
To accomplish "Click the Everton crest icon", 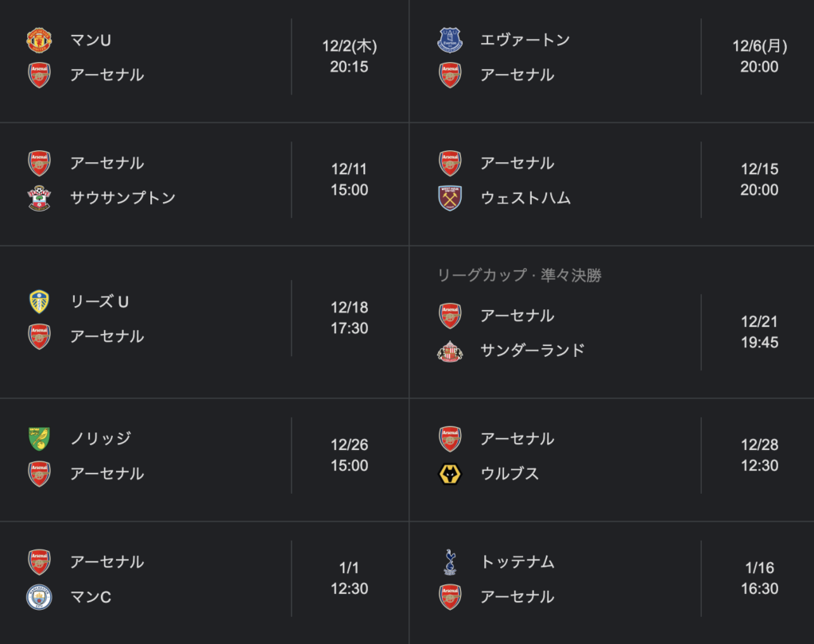I will coord(450,40).
